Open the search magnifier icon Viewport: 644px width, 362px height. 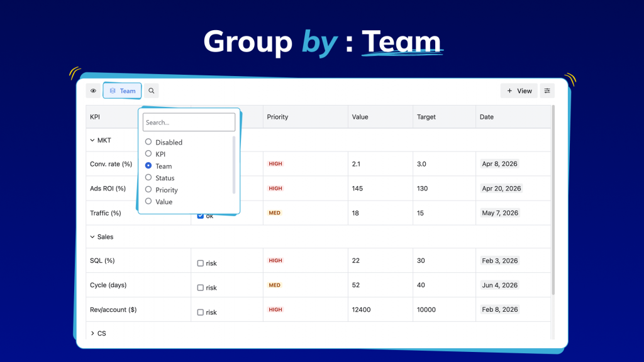[x=152, y=91]
